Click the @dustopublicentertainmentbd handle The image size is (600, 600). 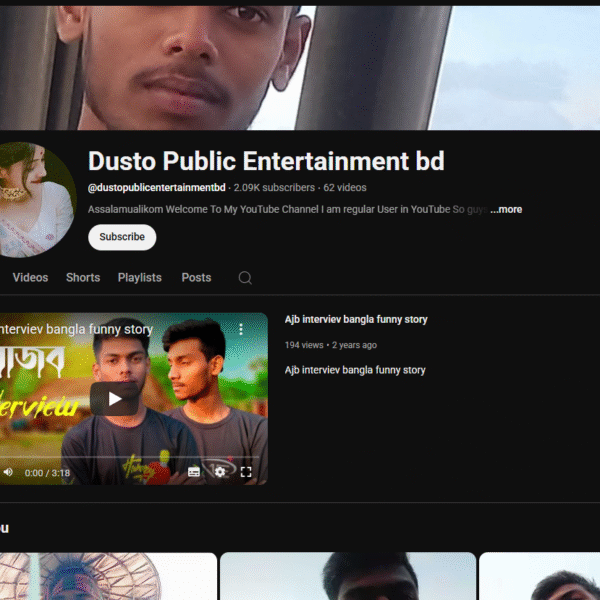click(x=157, y=188)
